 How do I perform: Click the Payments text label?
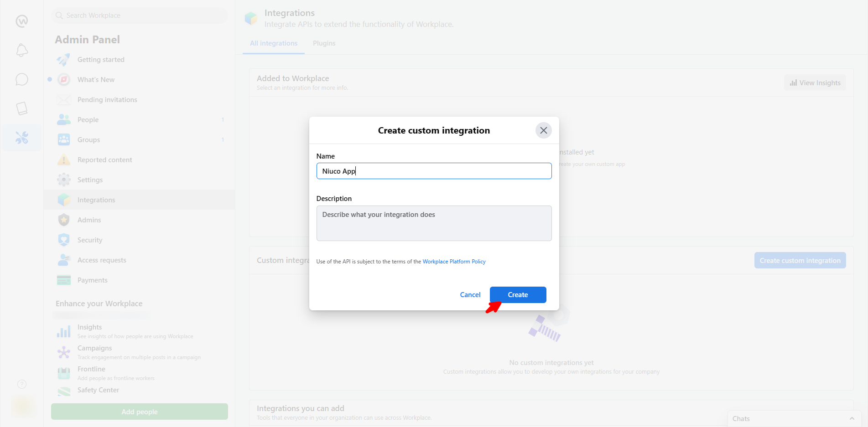coord(93,280)
